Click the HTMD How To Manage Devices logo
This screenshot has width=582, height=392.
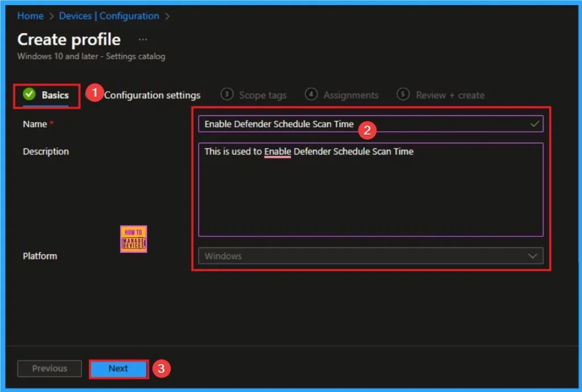tap(134, 239)
